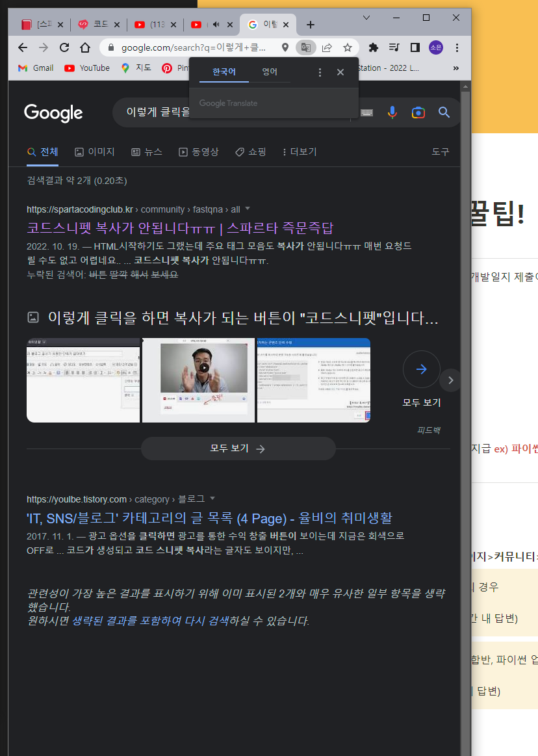
Task: Toggle the Google Translate icon in address bar
Action: click(x=305, y=47)
